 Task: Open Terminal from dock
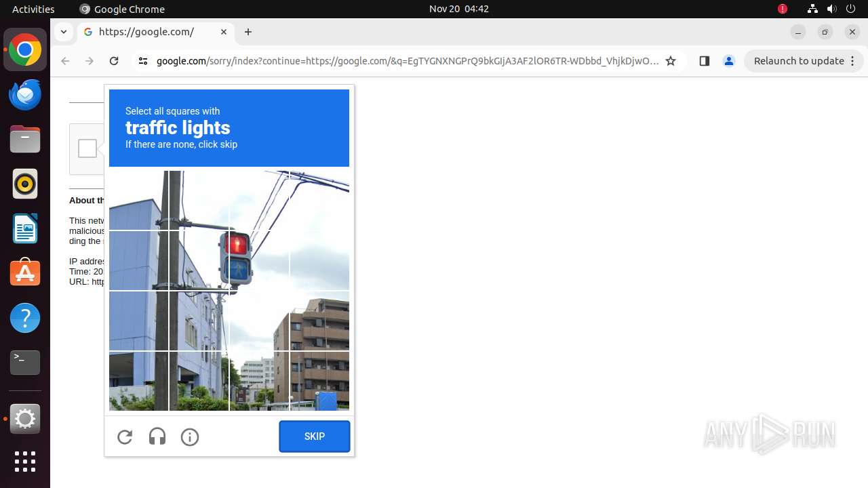(25, 363)
